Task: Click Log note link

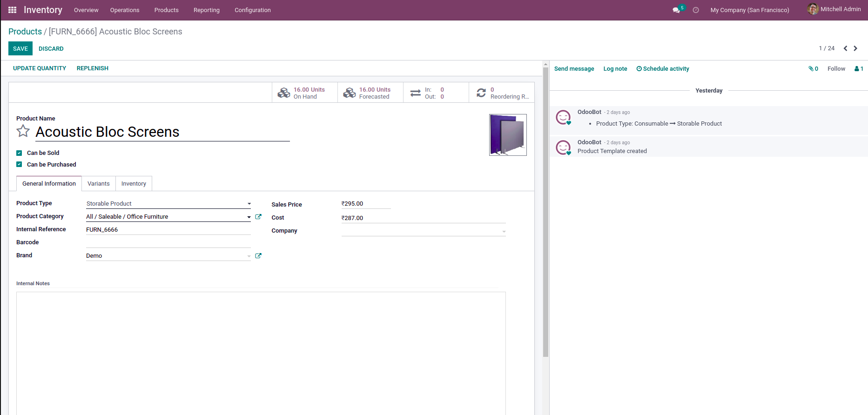Action: coord(615,69)
